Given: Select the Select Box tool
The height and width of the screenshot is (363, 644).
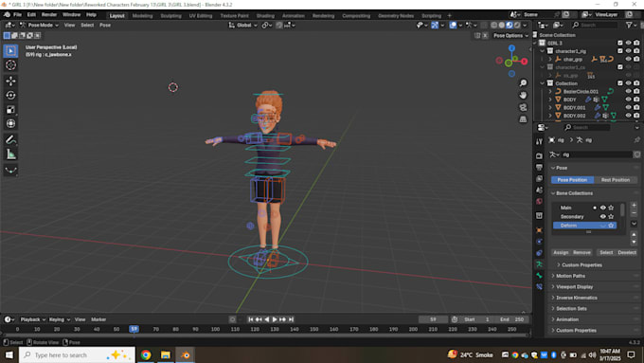Looking at the screenshot, I should coord(10,51).
